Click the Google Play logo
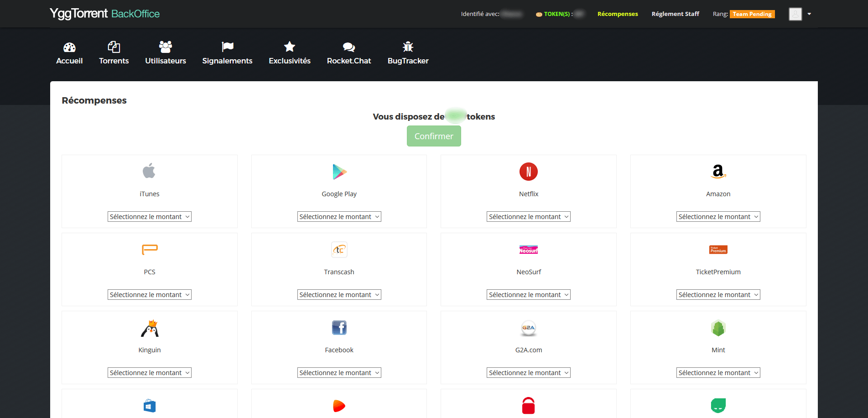This screenshot has width=868, height=418. [x=339, y=172]
